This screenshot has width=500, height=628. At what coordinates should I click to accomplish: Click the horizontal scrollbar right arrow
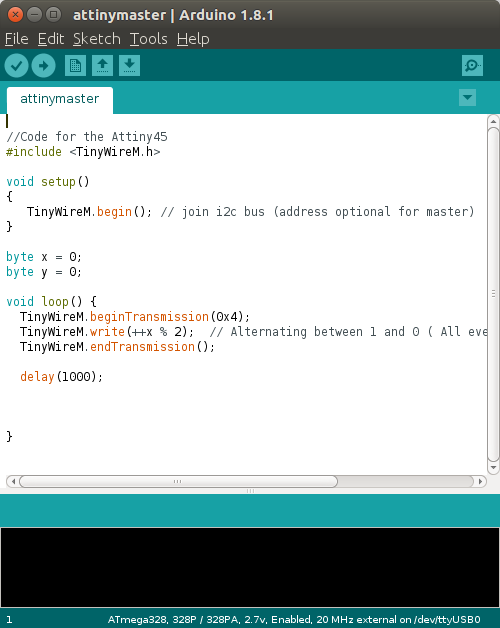[480, 481]
